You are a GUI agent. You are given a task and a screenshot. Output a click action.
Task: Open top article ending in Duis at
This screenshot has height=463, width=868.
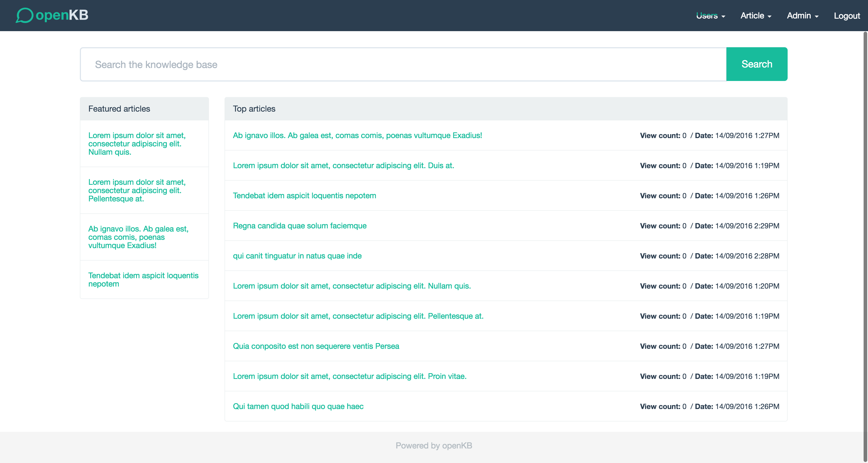343,166
